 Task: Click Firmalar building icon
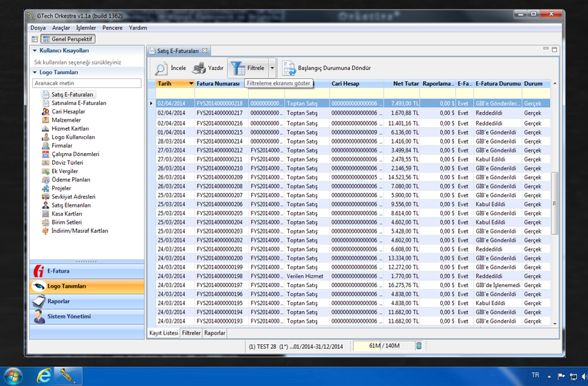click(x=46, y=146)
